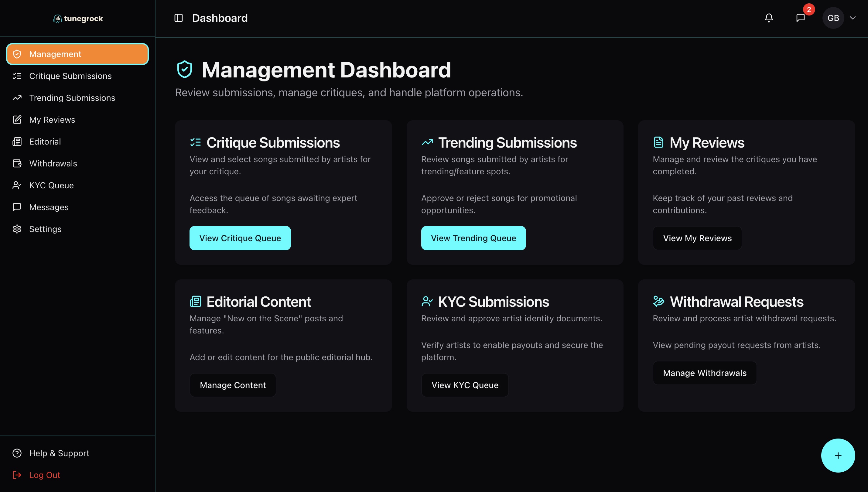This screenshot has height=492, width=868.
Task: Switch to the Editorial sidebar section
Action: (x=45, y=141)
